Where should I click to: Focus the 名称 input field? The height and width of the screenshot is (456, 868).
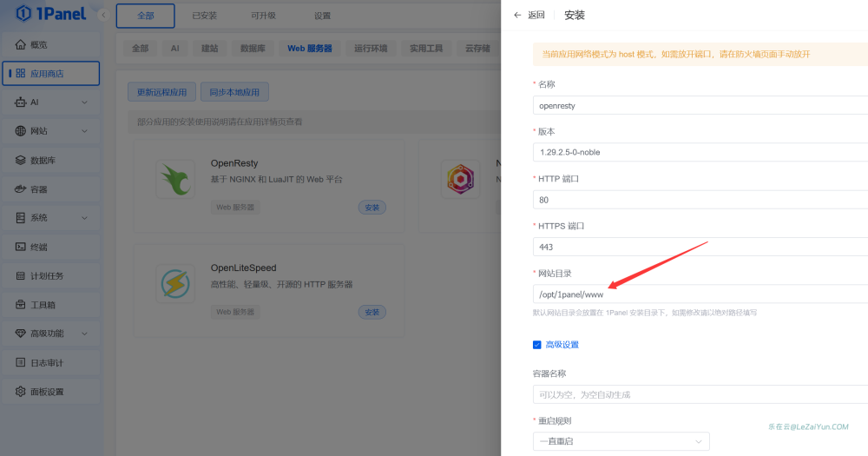tap(700, 105)
